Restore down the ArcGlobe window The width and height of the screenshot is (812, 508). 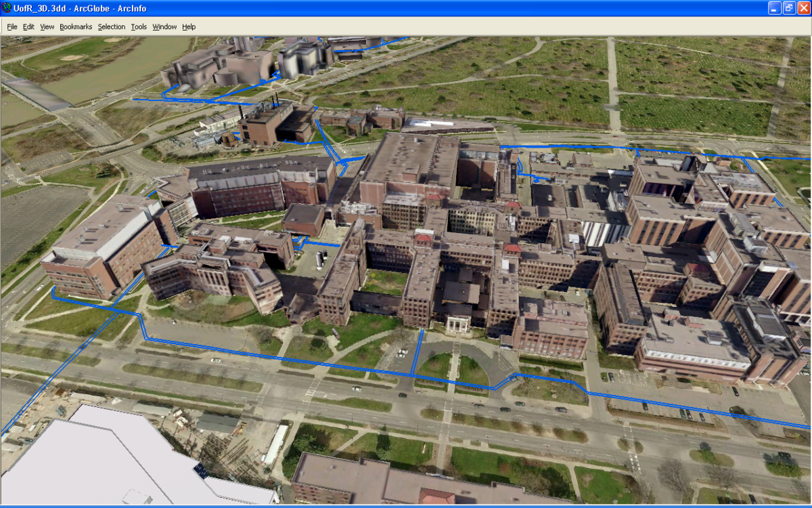pos(789,8)
